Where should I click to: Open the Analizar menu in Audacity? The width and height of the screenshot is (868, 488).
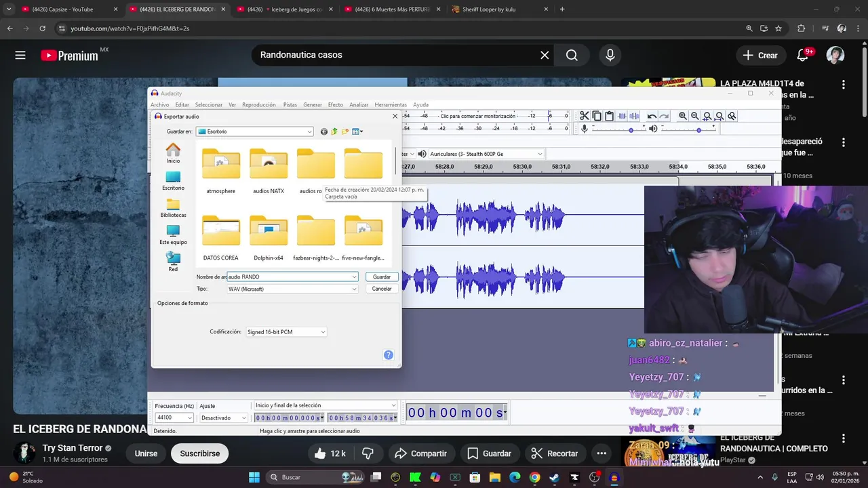coord(359,105)
